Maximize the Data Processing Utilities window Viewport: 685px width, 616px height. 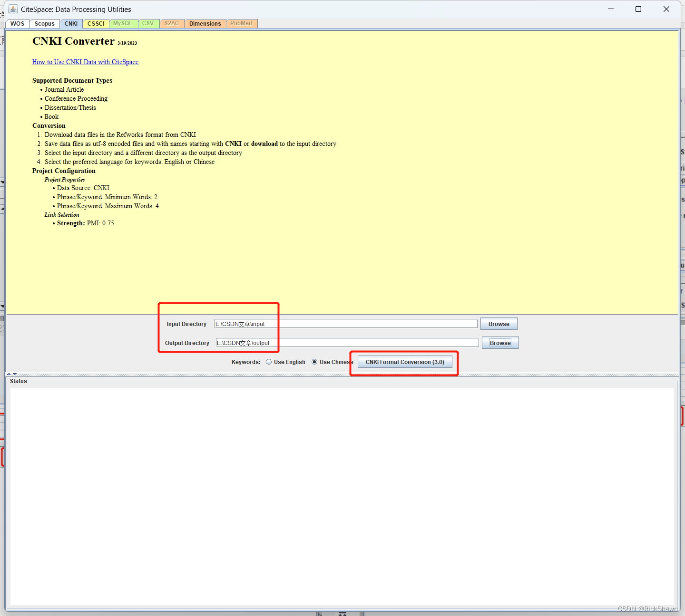[638, 9]
